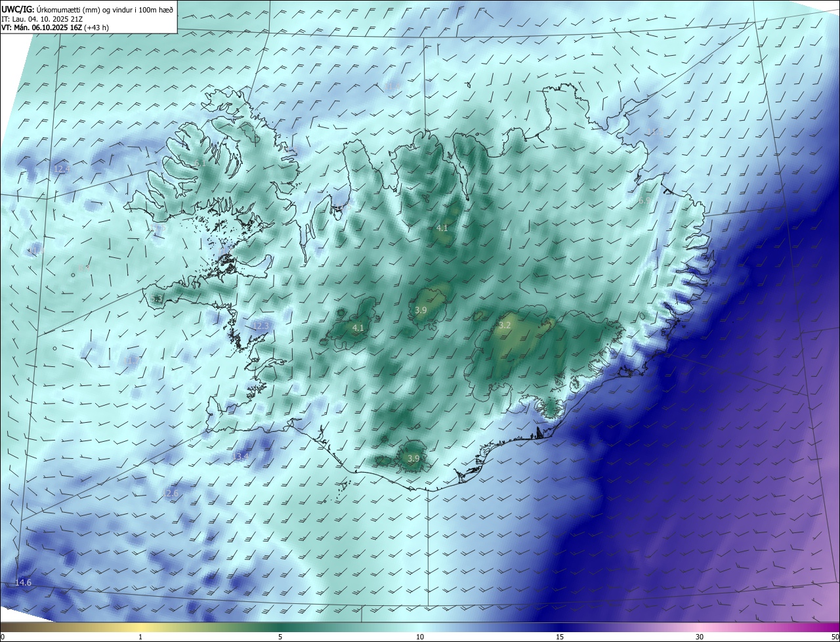The image size is (840, 642).
Task: Click the 13.4 value off the southwest coast
Action: 241,456
